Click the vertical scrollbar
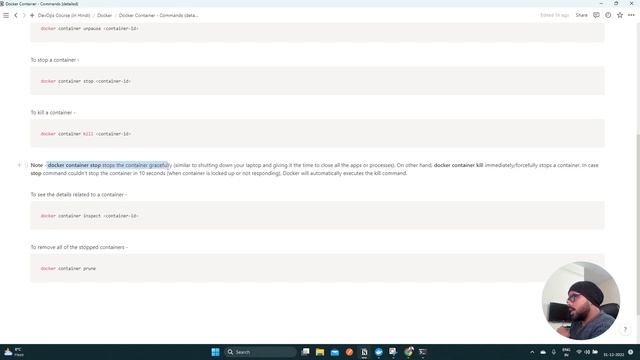 (x=638, y=223)
